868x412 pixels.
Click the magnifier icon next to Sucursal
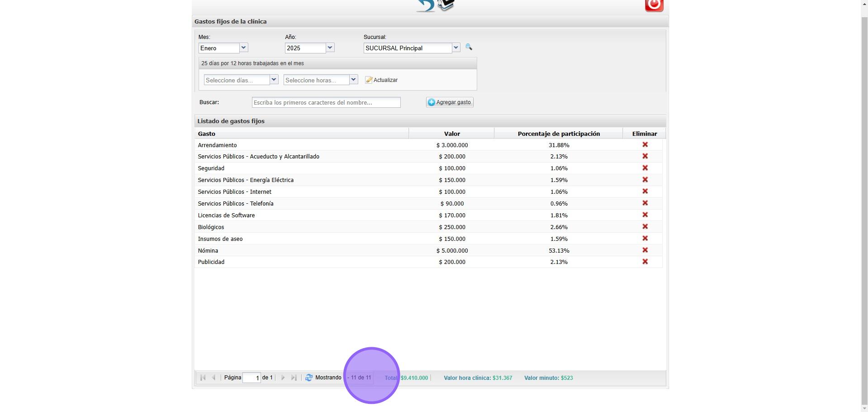[x=469, y=47]
